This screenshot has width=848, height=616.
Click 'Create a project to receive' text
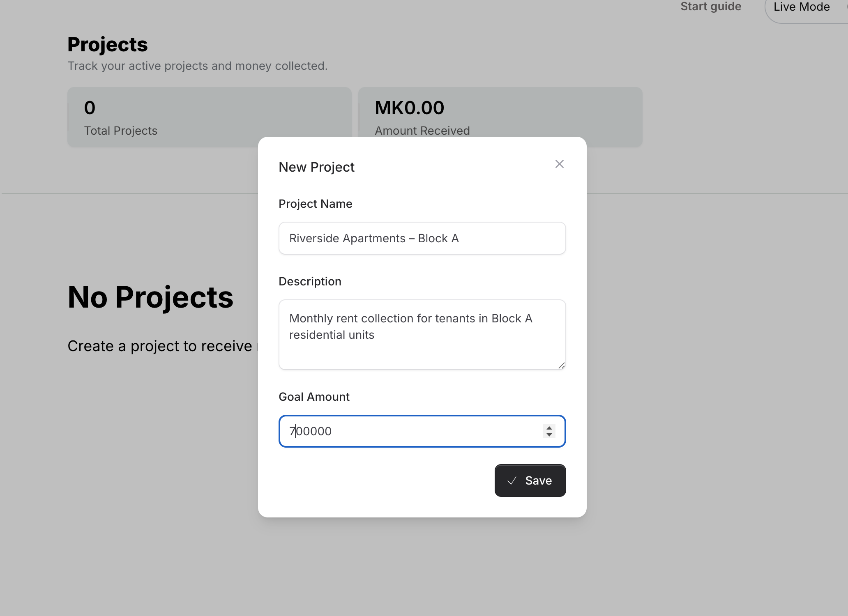(159, 346)
